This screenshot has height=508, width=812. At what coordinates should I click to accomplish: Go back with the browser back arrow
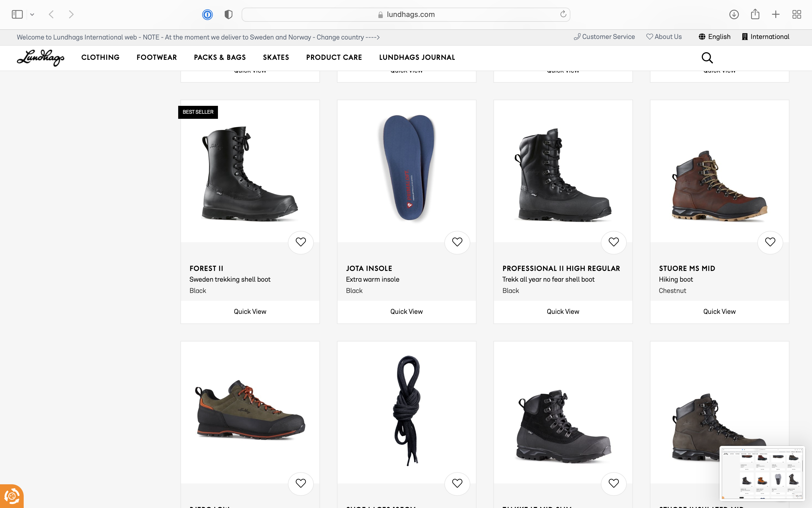click(51, 14)
